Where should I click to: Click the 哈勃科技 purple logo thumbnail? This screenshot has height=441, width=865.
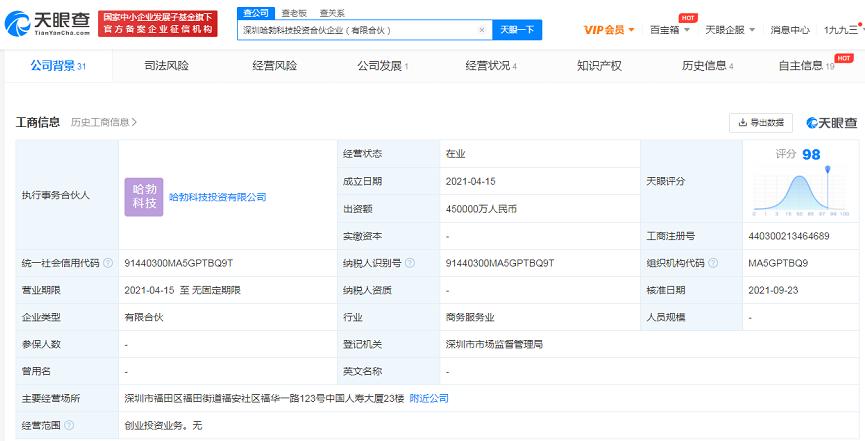pos(144,196)
